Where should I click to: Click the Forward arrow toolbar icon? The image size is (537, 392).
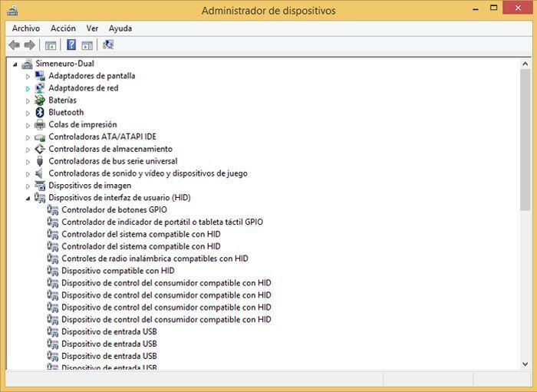30,44
